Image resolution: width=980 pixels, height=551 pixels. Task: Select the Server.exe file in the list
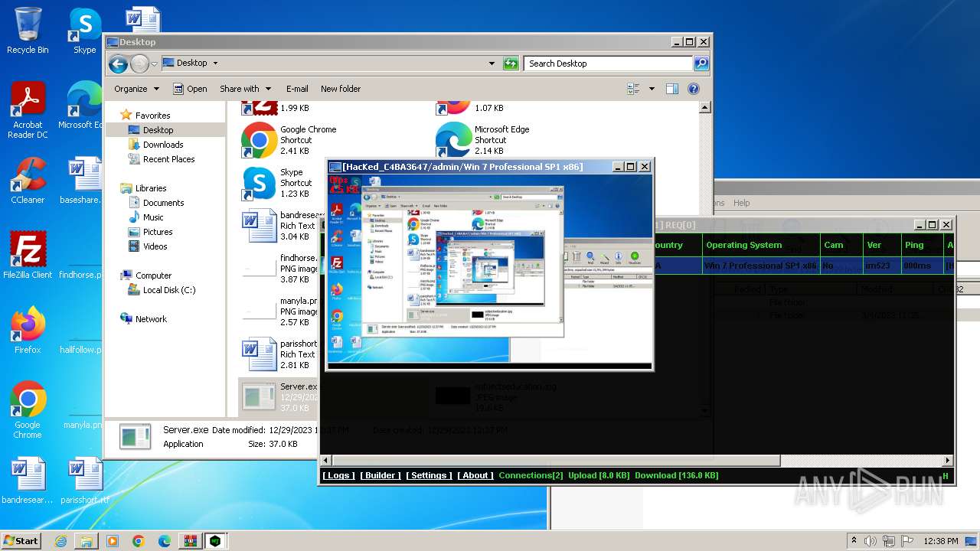[x=279, y=397]
